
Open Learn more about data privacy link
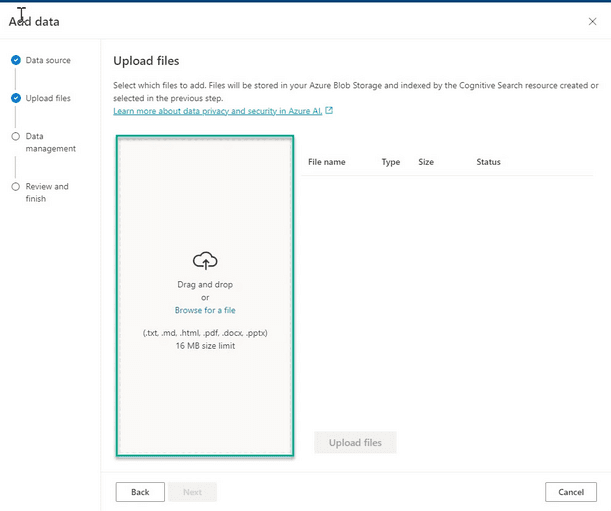[x=217, y=111]
